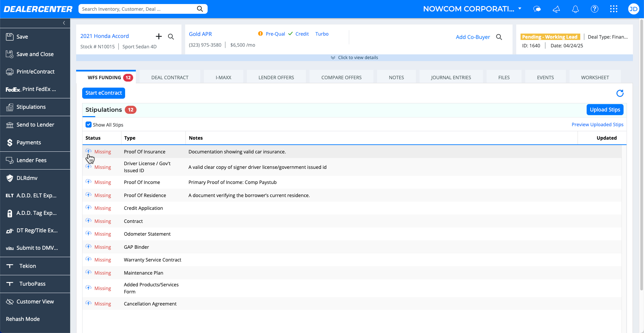Click the A.D.D. Tag Export icon
The width and height of the screenshot is (644, 333).
click(x=10, y=213)
